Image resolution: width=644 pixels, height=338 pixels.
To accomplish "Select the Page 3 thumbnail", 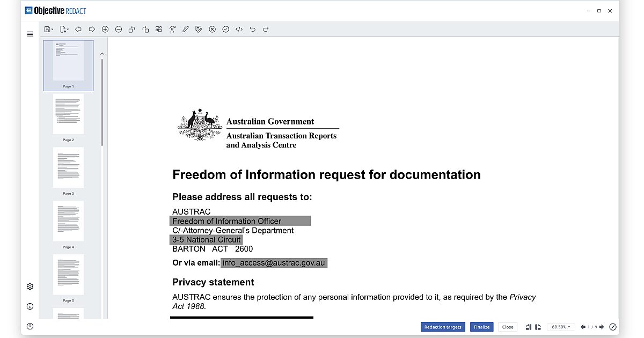I will [68, 167].
